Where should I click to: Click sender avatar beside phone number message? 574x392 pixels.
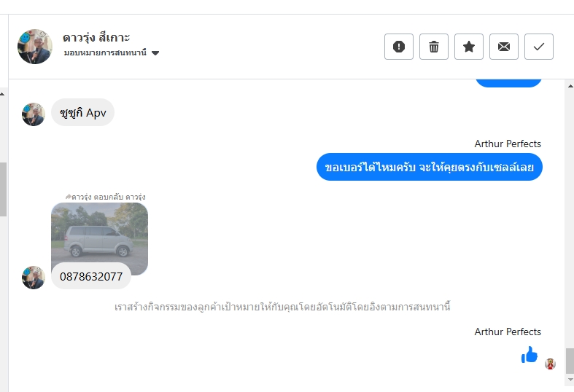(34, 278)
